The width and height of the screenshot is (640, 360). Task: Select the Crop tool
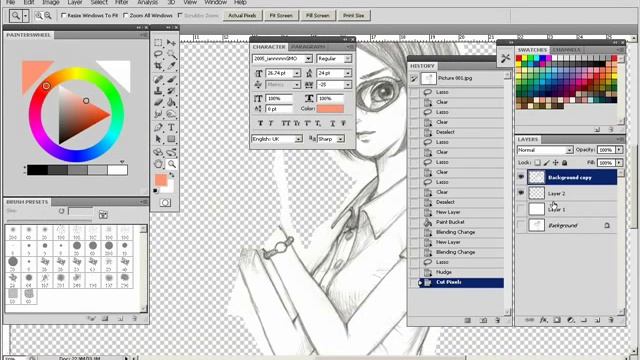pos(158,66)
